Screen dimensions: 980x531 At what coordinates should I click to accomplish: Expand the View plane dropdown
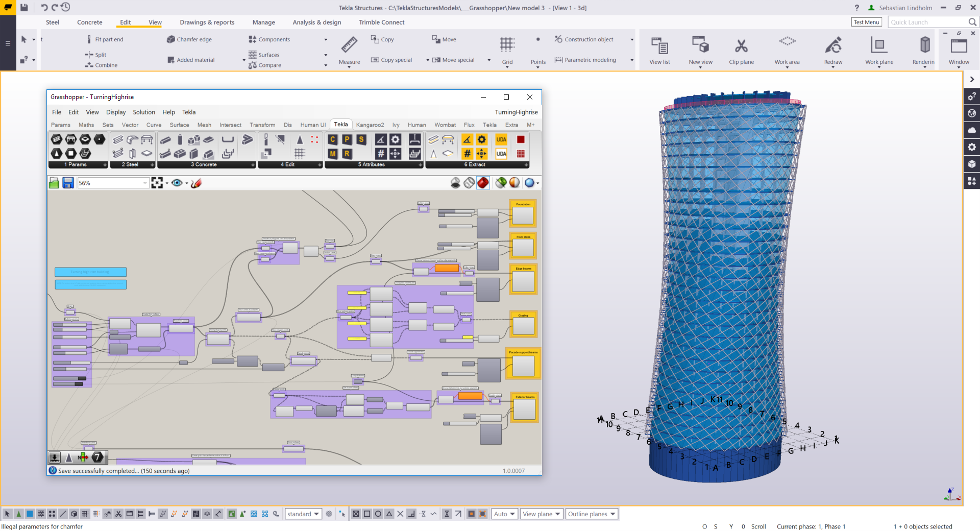(x=542, y=514)
